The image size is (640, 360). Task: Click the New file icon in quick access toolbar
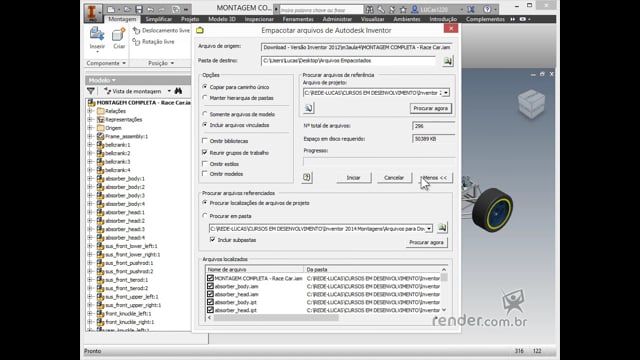pos(111,9)
